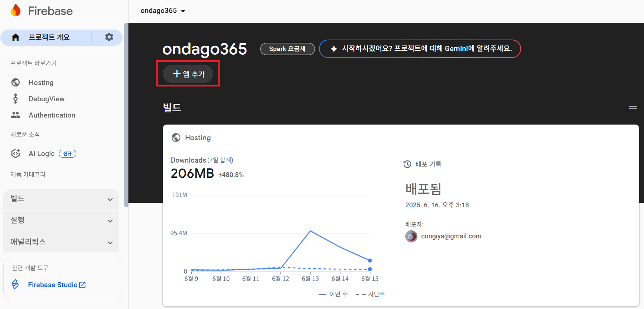This screenshot has width=644, height=309.
Task: Click the 배포됨 status text
Action: tap(423, 189)
